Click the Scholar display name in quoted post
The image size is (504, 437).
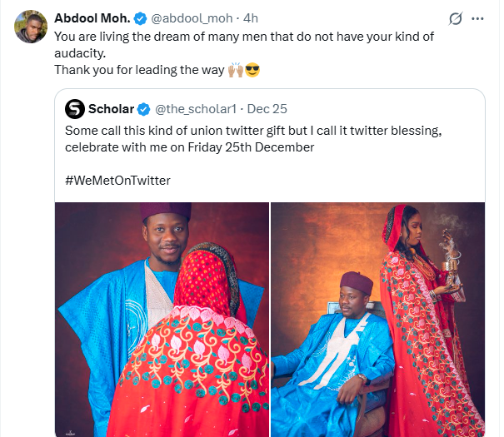pyautogui.click(x=111, y=109)
